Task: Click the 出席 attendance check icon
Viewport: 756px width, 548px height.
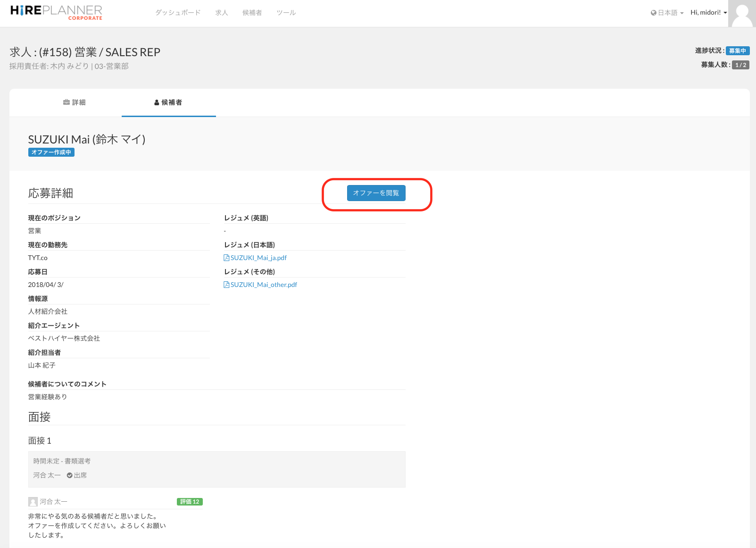Action: [69, 475]
